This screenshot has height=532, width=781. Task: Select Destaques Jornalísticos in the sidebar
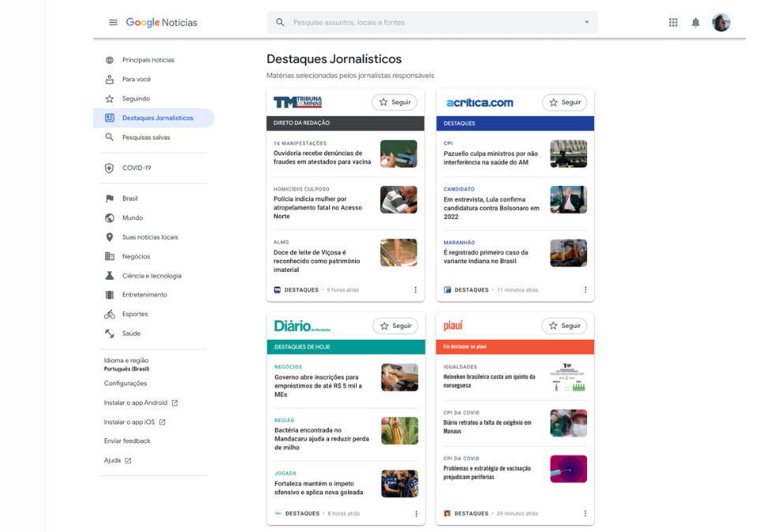pos(154,118)
